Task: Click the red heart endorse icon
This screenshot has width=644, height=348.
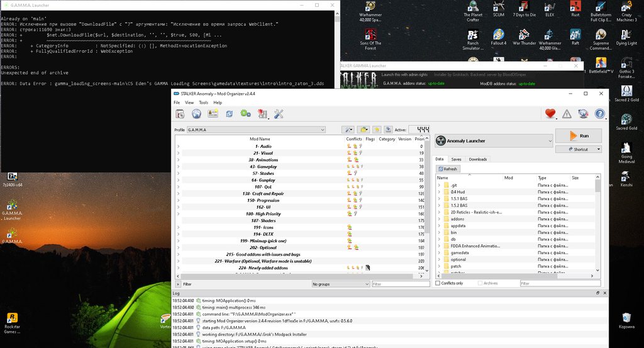Action: click(550, 114)
